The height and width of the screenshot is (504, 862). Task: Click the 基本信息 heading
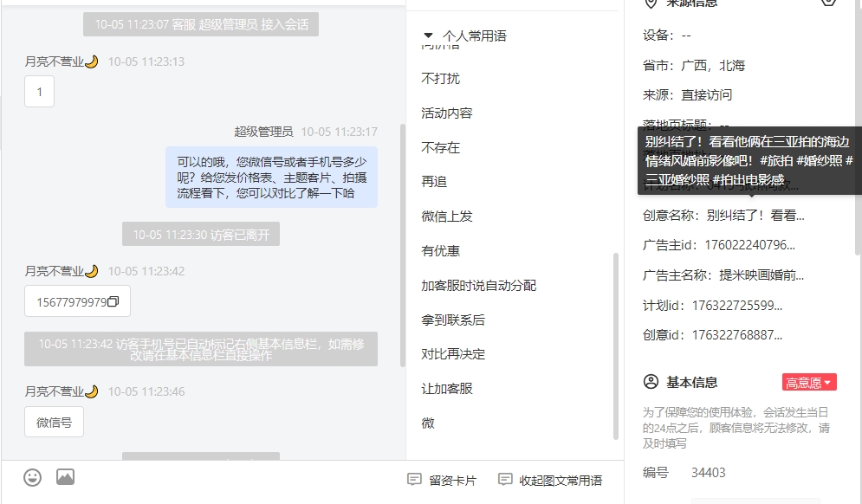[x=691, y=382]
